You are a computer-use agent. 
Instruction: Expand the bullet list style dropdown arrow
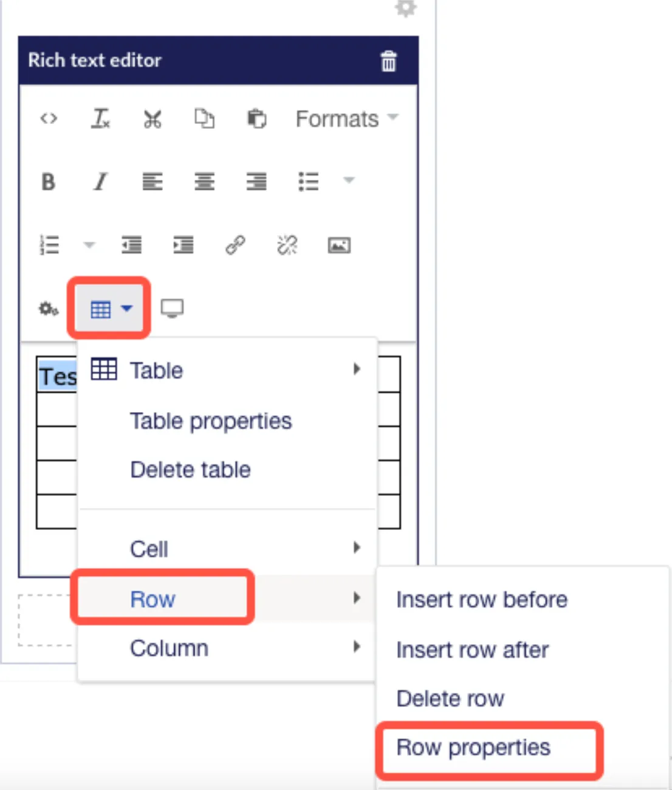point(349,180)
